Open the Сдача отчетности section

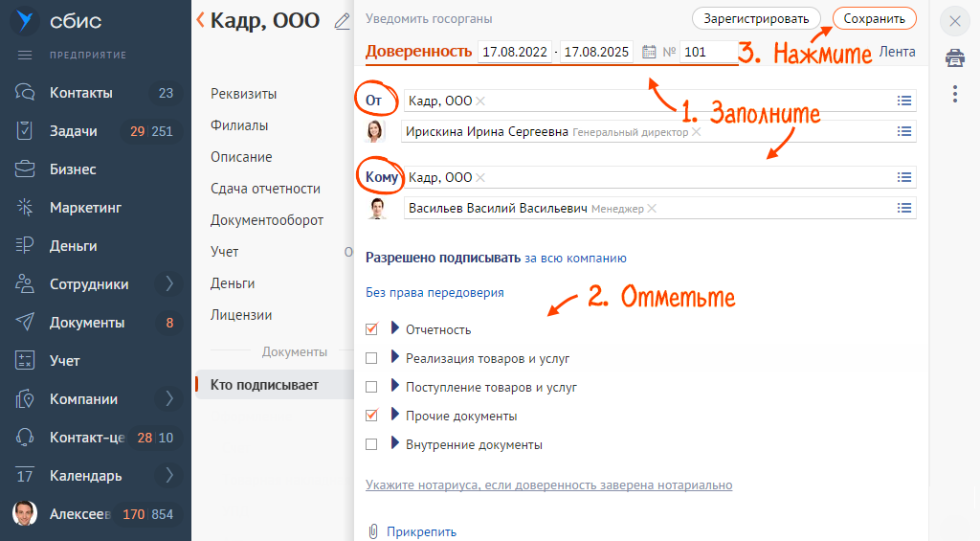click(x=266, y=189)
